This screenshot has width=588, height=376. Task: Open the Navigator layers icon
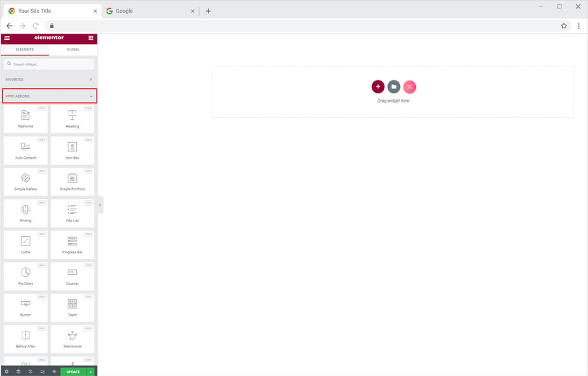pos(19,372)
